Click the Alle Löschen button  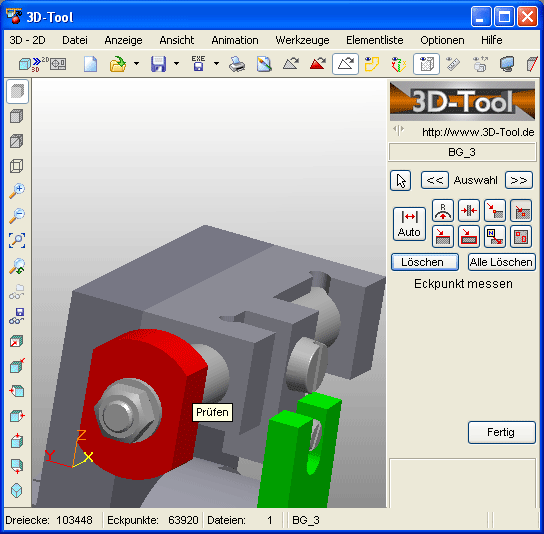[501, 262]
